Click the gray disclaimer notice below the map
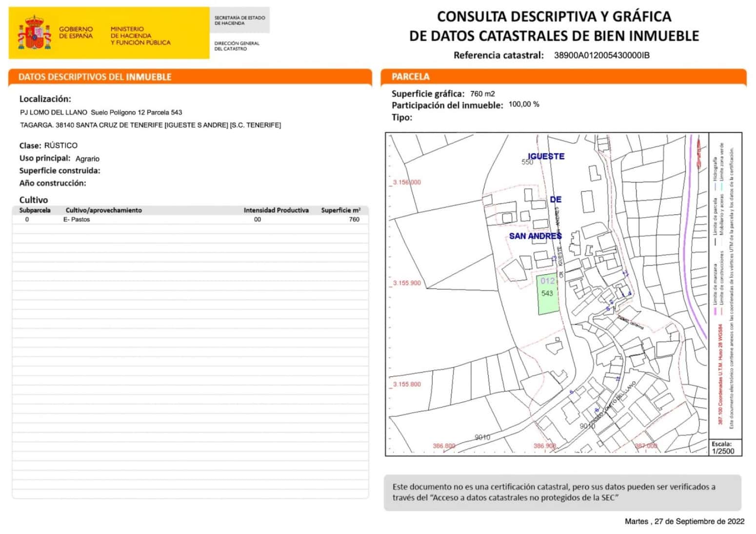 tap(562, 492)
